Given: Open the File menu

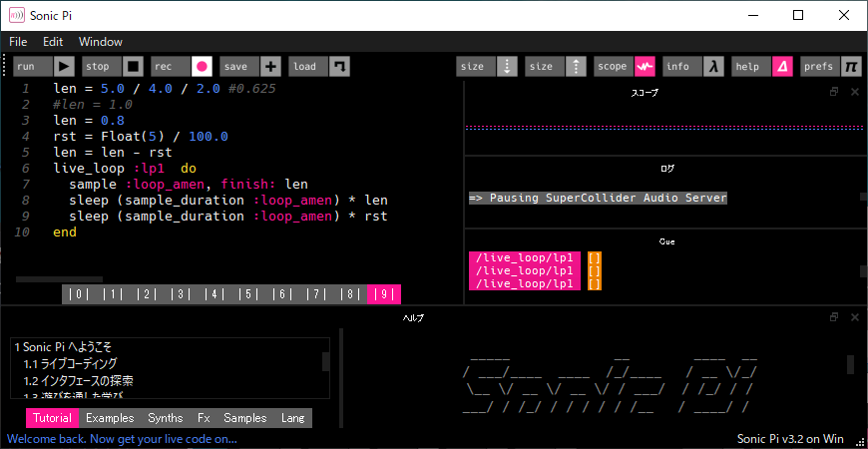Looking at the screenshot, I should (x=18, y=42).
